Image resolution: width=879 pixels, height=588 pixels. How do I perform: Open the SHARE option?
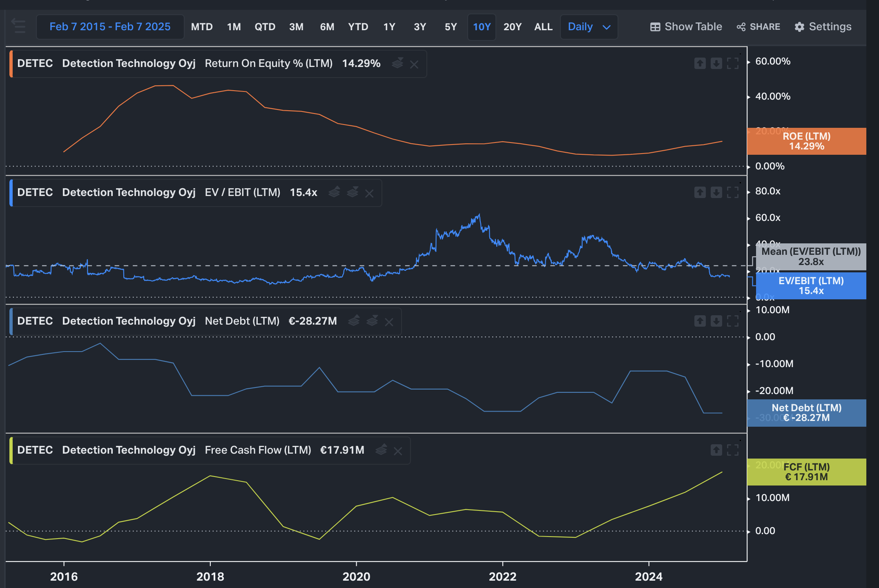(x=759, y=27)
